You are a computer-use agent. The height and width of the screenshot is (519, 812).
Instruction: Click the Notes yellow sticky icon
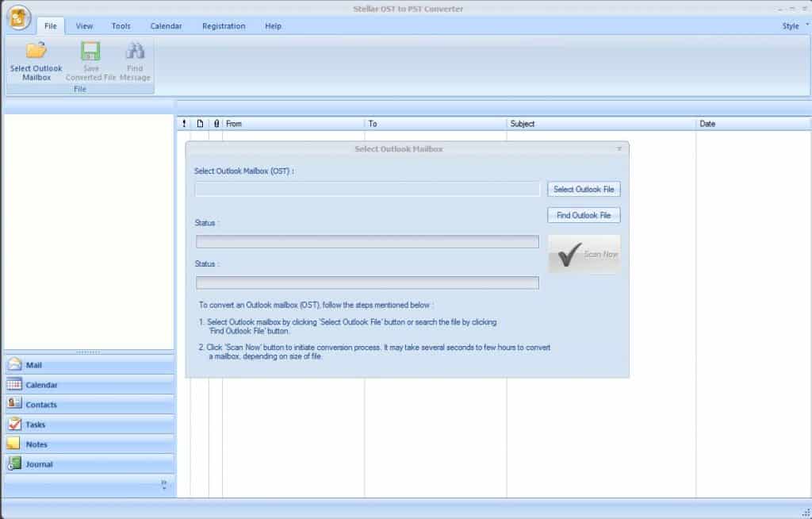tap(14, 444)
